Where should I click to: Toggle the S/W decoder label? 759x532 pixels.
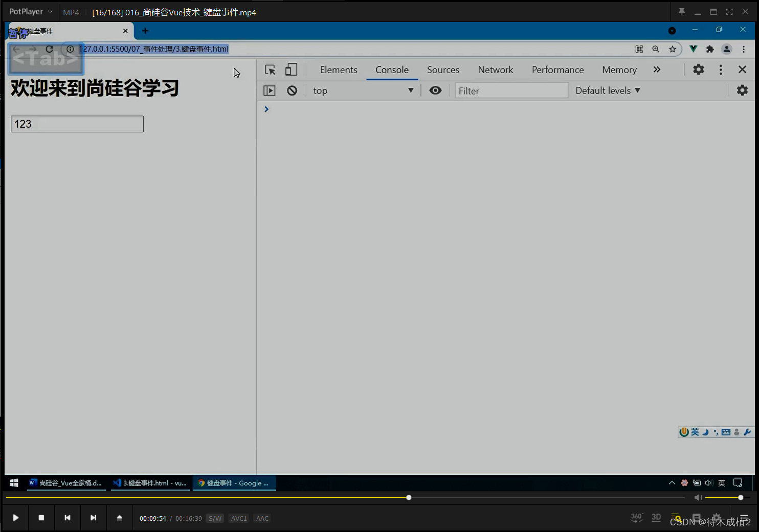(215, 518)
